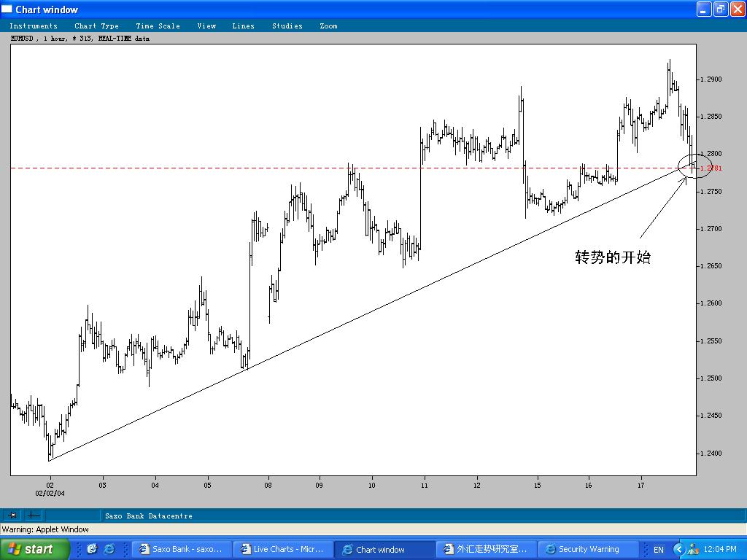This screenshot has width=747, height=560.
Task: Click the first chart tool icon at bottom-left
Action: (13, 515)
